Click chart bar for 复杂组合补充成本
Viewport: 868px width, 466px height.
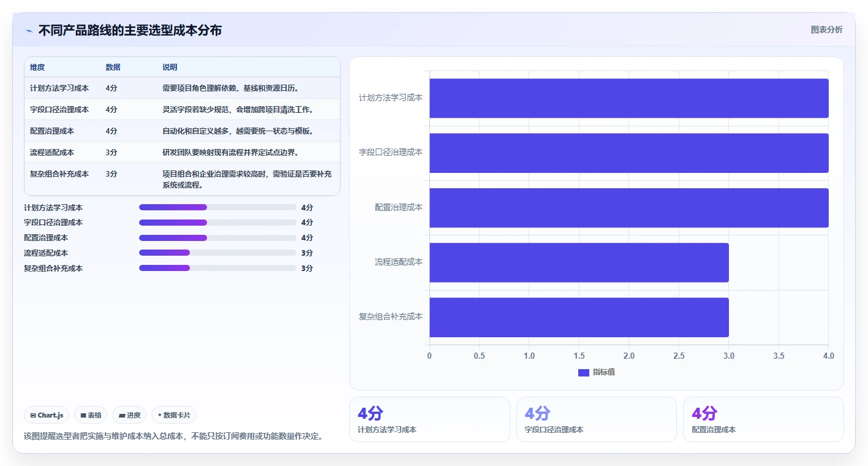click(579, 317)
